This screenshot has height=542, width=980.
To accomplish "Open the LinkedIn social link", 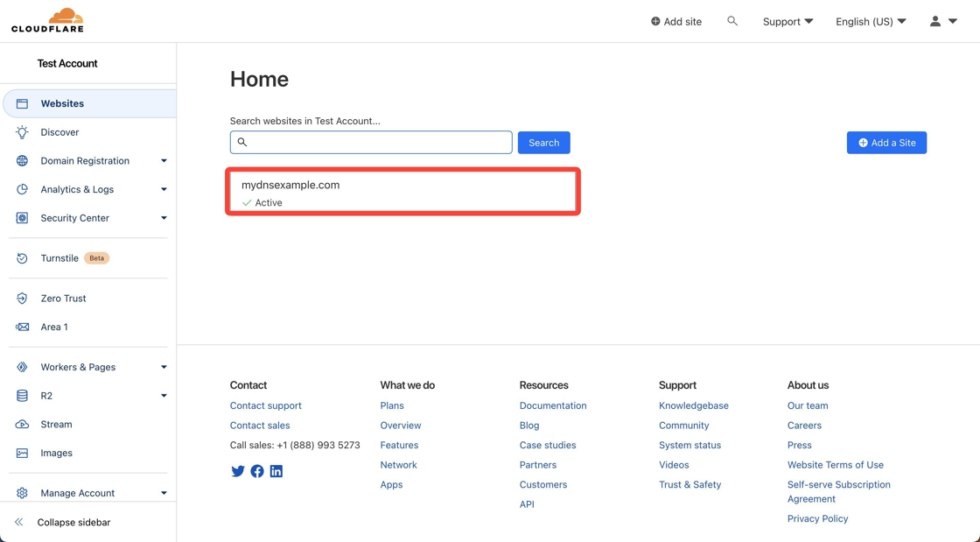I will [276, 471].
